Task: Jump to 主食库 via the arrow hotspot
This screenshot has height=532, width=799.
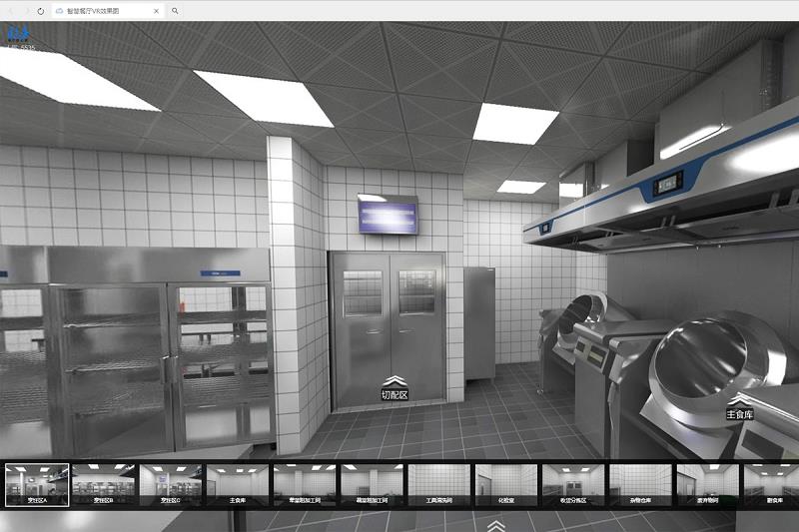Action: [739, 408]
